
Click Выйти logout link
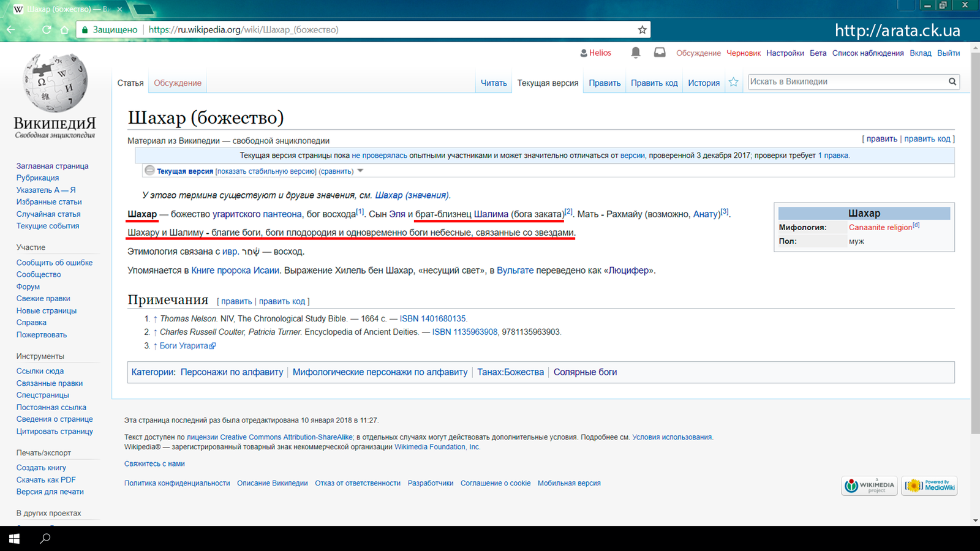[949, 53]
